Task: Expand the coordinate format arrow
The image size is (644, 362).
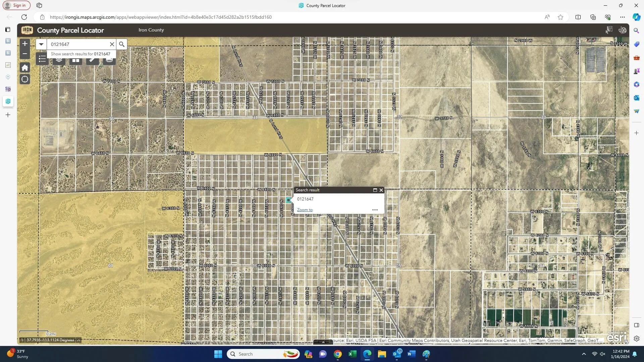Action: [x=78, y=340]
